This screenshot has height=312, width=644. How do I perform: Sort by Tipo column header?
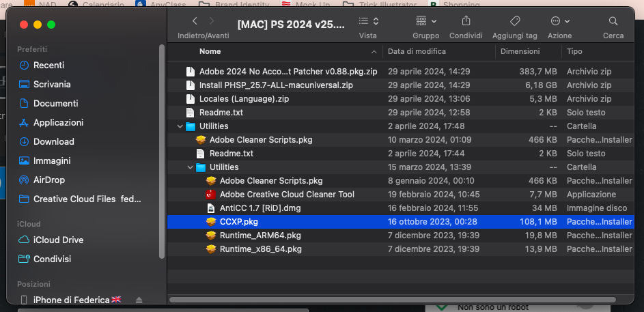tap(574, 51)
